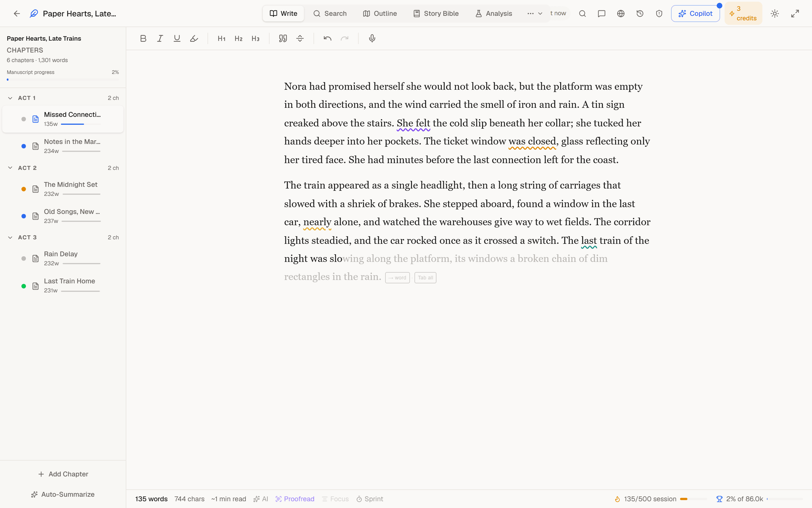Open the 3 credits badge
This screenshot has width=812, height=508.
tap(743, 14)
